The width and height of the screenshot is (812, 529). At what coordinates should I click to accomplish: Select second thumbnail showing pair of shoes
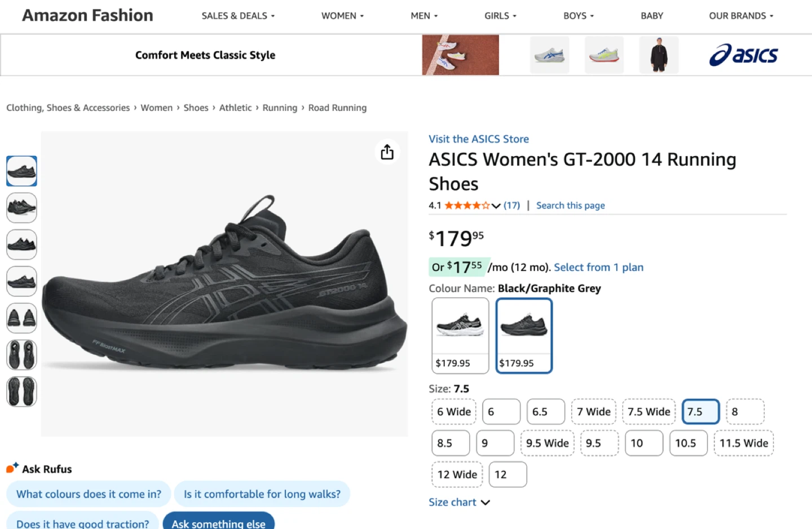pos(21,208)
